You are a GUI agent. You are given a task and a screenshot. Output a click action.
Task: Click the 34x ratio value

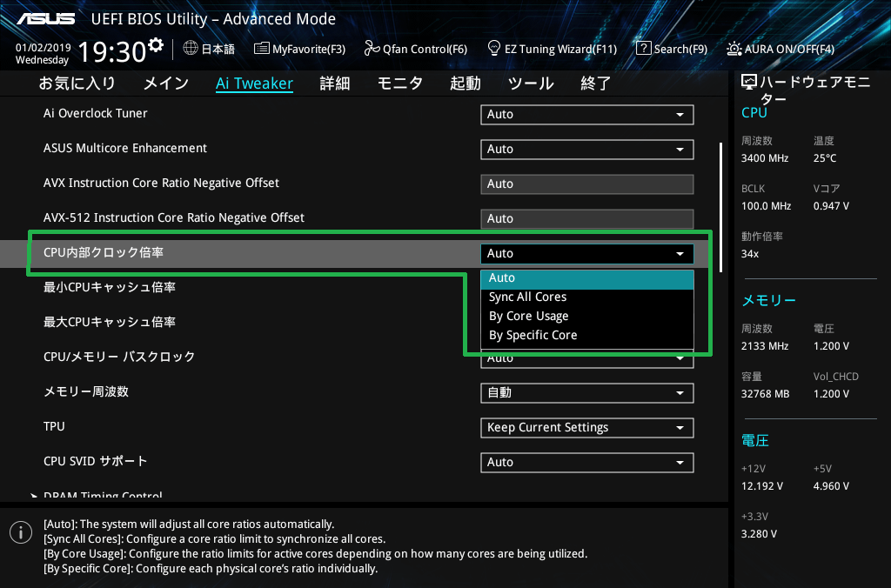tap(750, 253)
